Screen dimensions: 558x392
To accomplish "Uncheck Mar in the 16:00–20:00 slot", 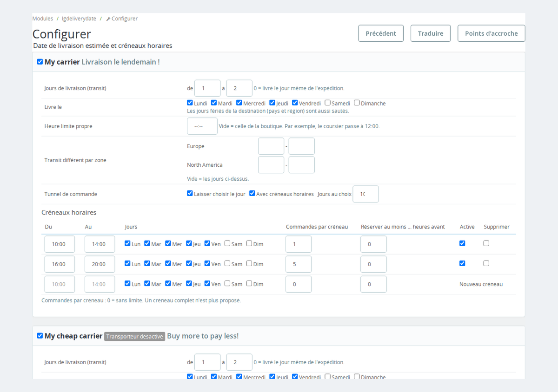I will pos(147,263).
